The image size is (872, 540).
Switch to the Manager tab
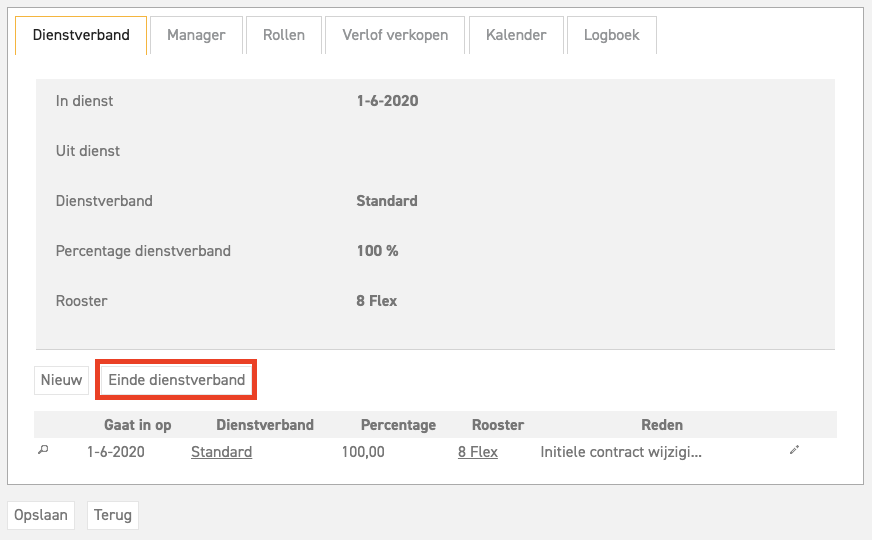(196, 35)
